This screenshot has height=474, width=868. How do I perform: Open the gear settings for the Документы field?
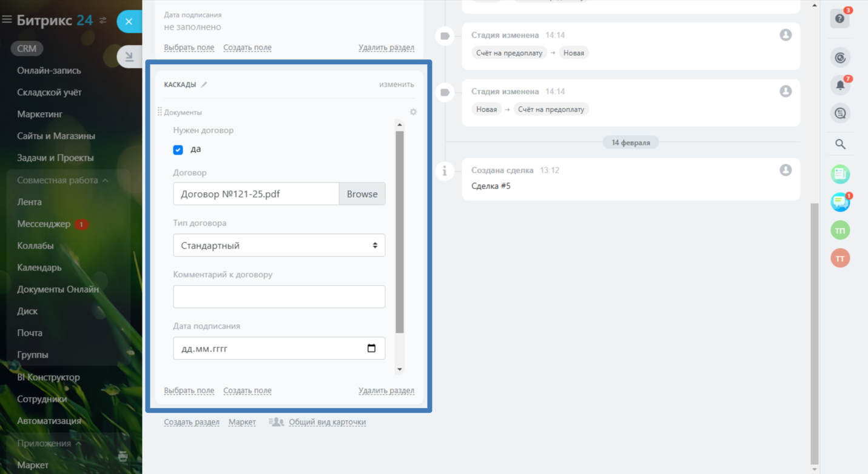[413, 112]
